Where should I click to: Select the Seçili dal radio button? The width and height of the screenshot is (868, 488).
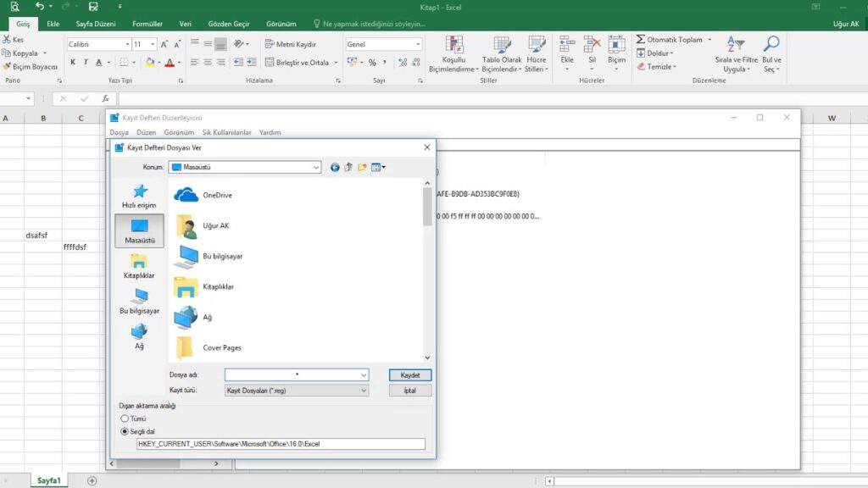click(x=125, y=431)
